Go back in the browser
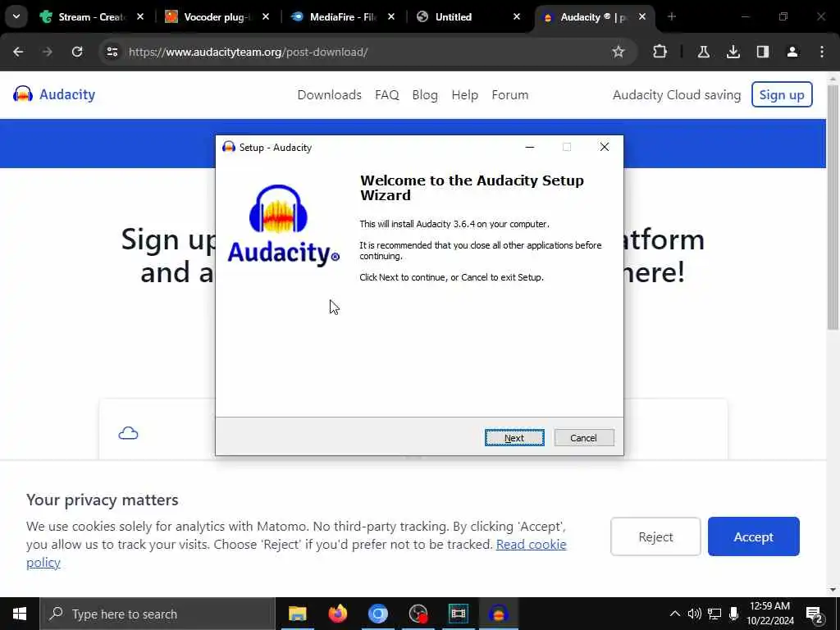The image size is (840, 630). [x=18, y=52]
